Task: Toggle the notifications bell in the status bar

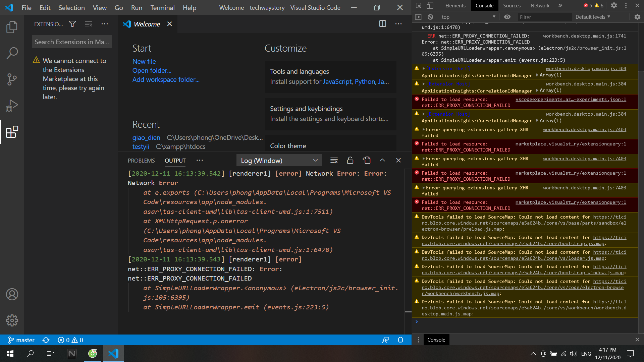Action: tap(400, 340)
